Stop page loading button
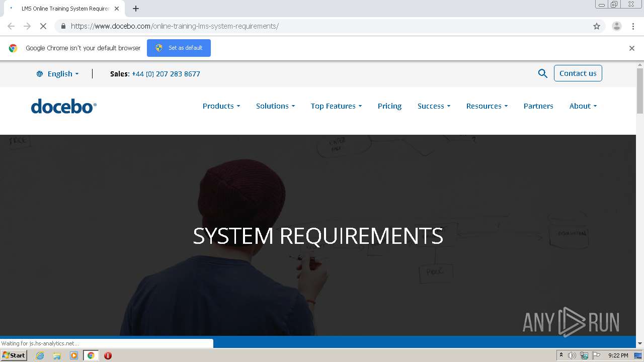This screenshot has height=362, width=644. (43, 26)
